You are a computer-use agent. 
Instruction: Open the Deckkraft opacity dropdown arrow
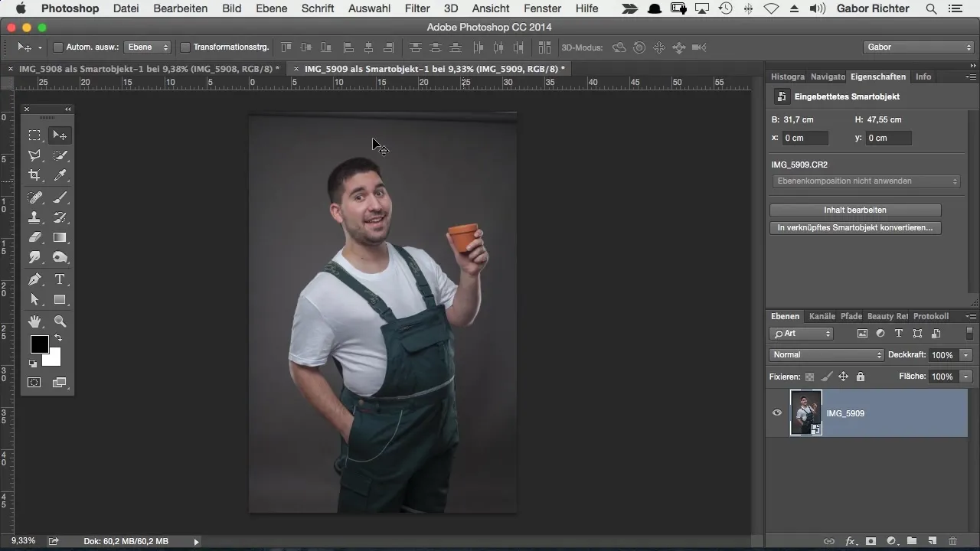[x=966, y=355]
